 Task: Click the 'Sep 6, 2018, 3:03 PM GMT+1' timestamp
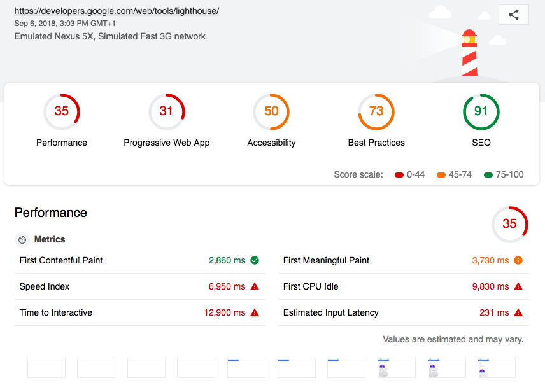tap(65, 24)
